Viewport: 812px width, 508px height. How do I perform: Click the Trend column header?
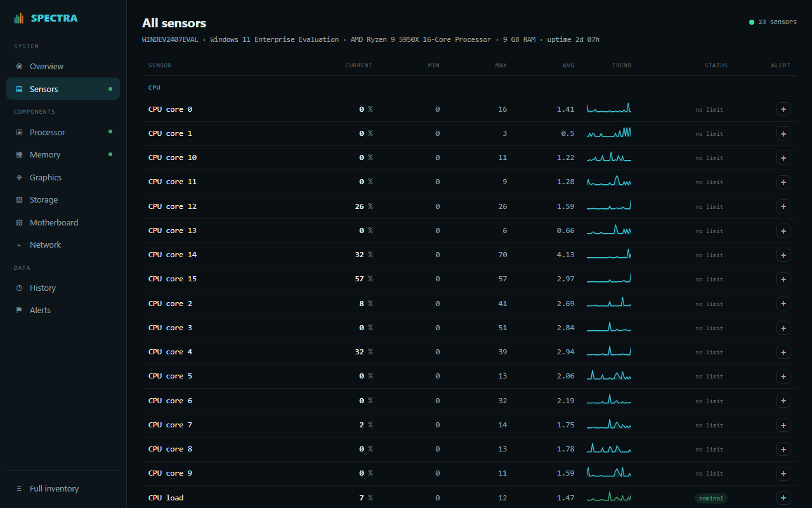pos(622,65)
